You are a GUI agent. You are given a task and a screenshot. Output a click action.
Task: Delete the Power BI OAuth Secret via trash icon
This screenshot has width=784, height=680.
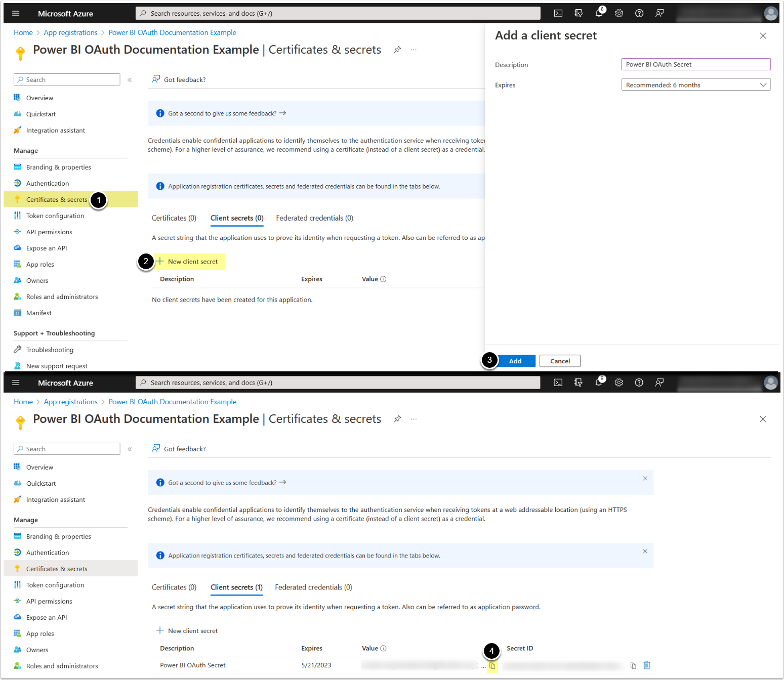click(x=647, y=665)
